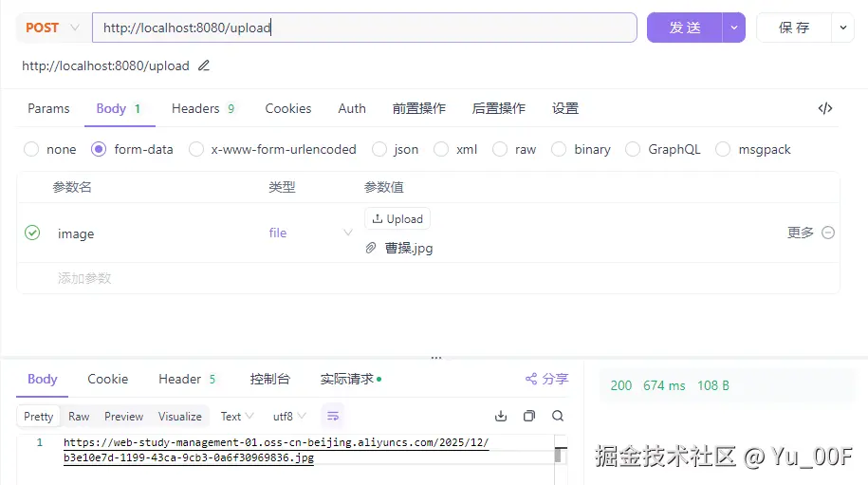Copy the response with the copy icon

coord(529,417)
